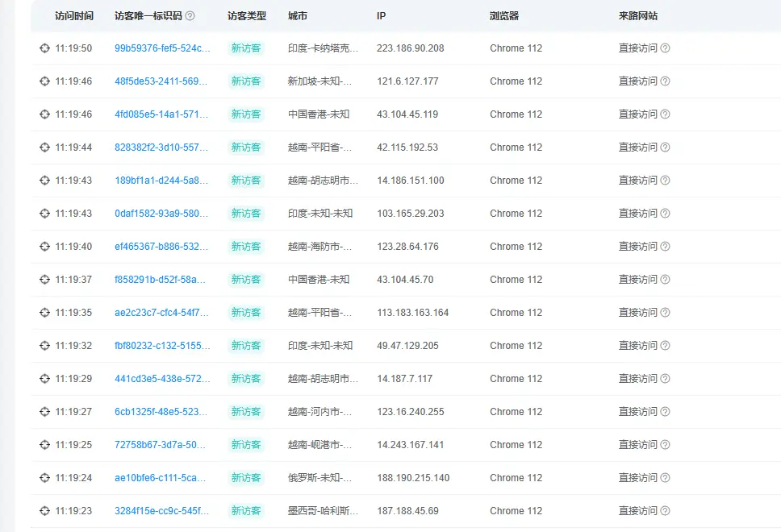Viewport: 781px width, 532px height.
Task: Click the target icon beside 11:19:23
Action: coord(45,510)
